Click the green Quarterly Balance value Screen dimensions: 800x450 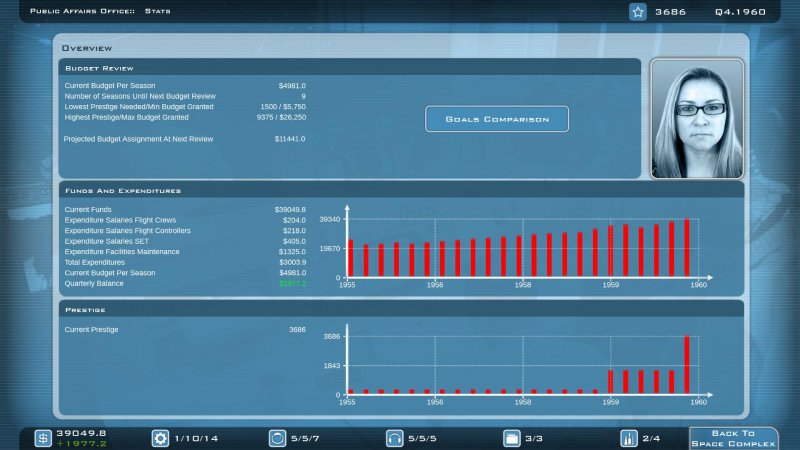[x=292, y=284]
